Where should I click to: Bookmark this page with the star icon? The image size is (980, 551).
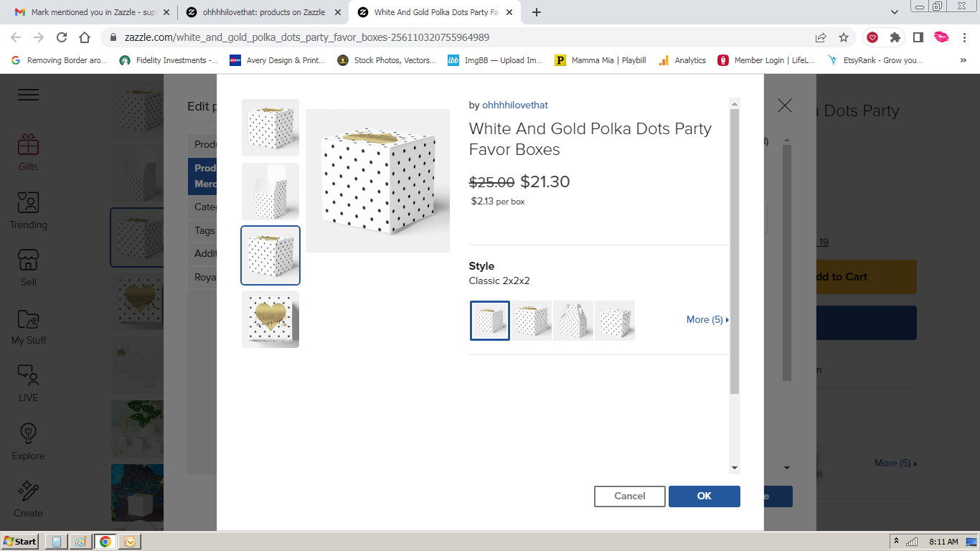pos(844,37)
